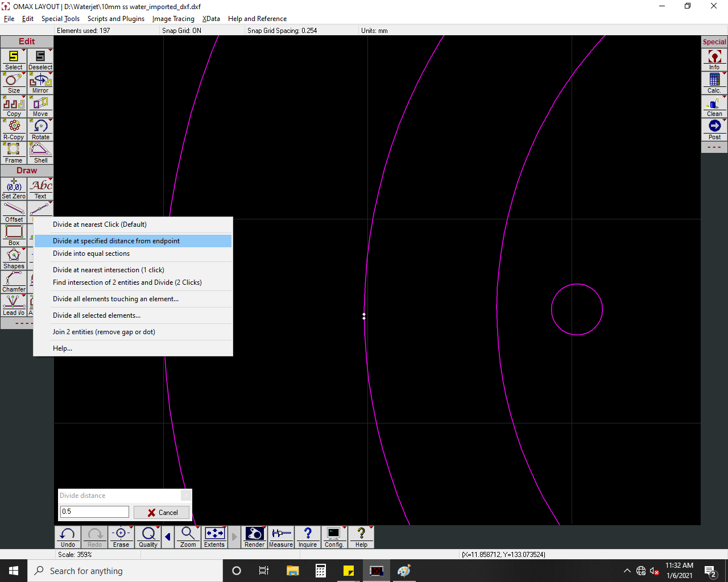Open the Edit menu in menu bar

click(28, 19)
